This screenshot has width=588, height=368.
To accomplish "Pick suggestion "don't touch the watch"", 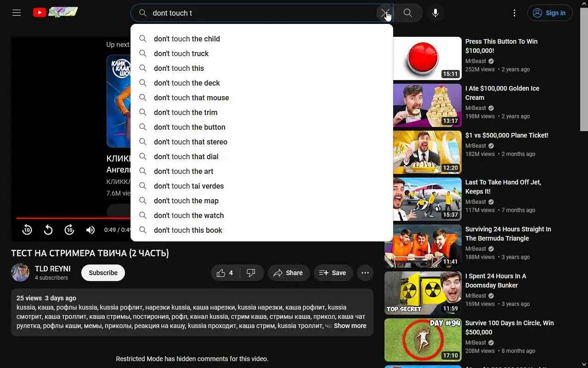I will pos(262,215).
